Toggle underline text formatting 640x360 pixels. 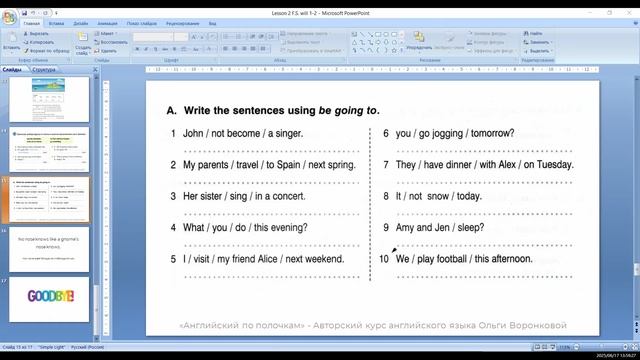156,49
